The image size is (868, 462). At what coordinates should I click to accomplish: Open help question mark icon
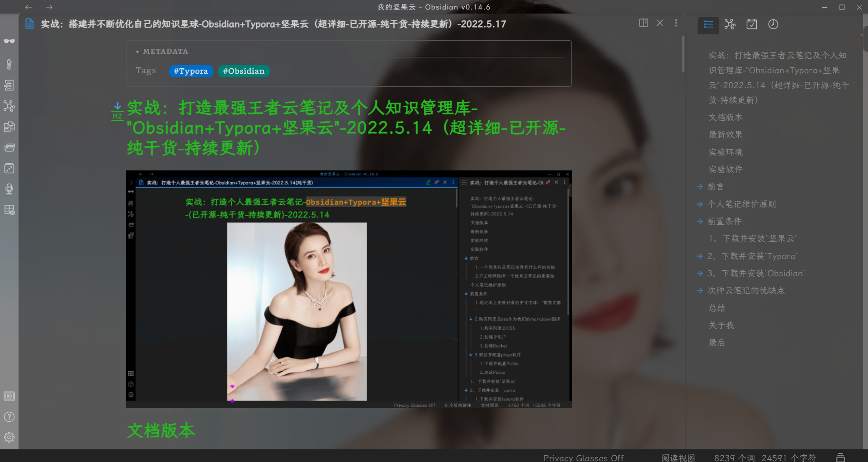(x=9, y=417)
